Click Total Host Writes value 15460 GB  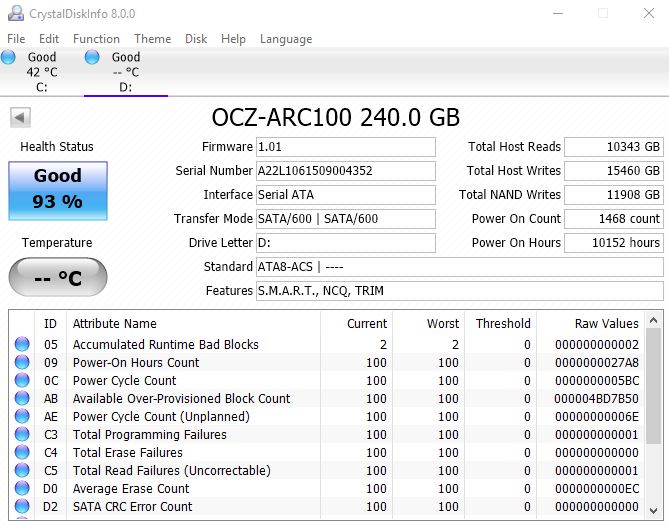[614, 171]
